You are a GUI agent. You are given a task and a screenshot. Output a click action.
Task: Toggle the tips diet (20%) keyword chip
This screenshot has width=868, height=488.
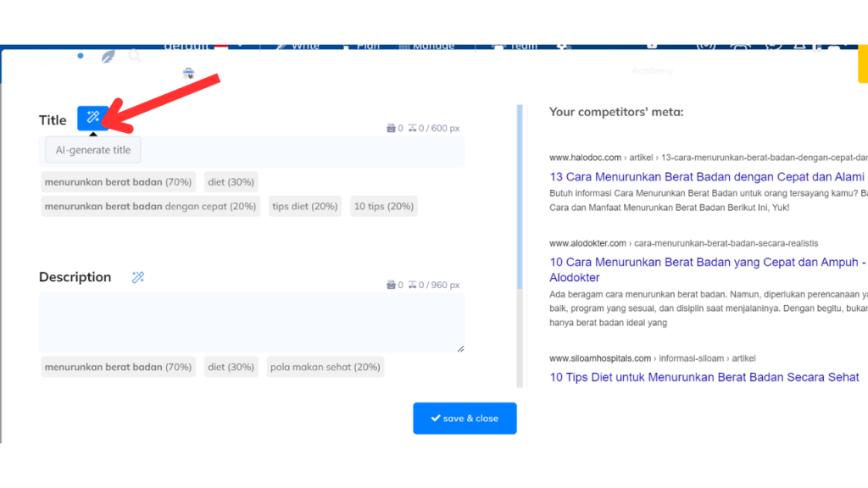[x=304, y=206]
